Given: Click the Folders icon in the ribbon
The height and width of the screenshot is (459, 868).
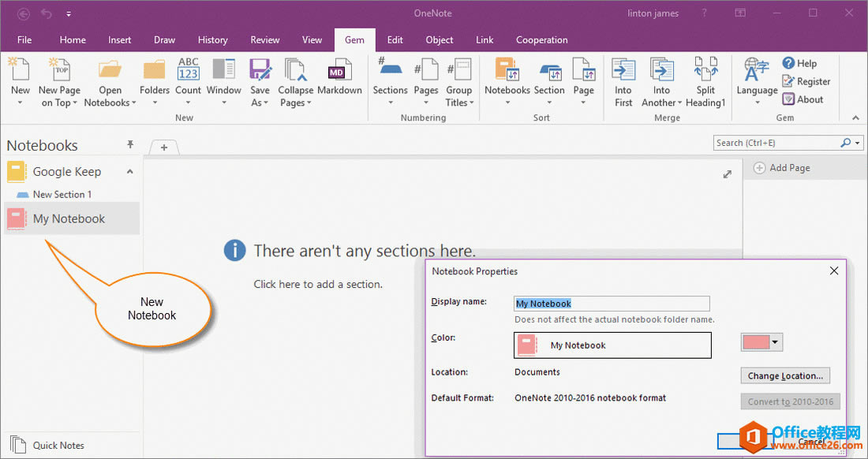Looking at the screenshot, I should click(x=155, y=70).
